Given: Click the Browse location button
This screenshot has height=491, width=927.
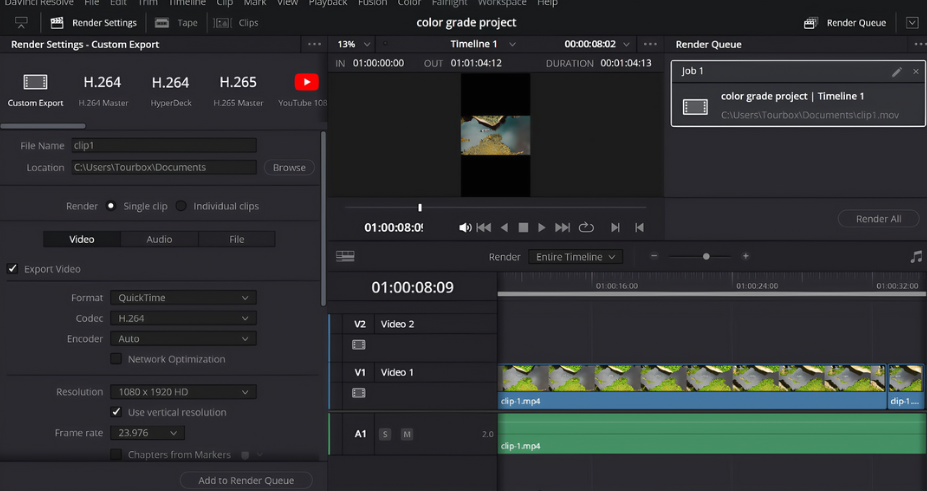Looking at the screenshot, I should [289, 168].
